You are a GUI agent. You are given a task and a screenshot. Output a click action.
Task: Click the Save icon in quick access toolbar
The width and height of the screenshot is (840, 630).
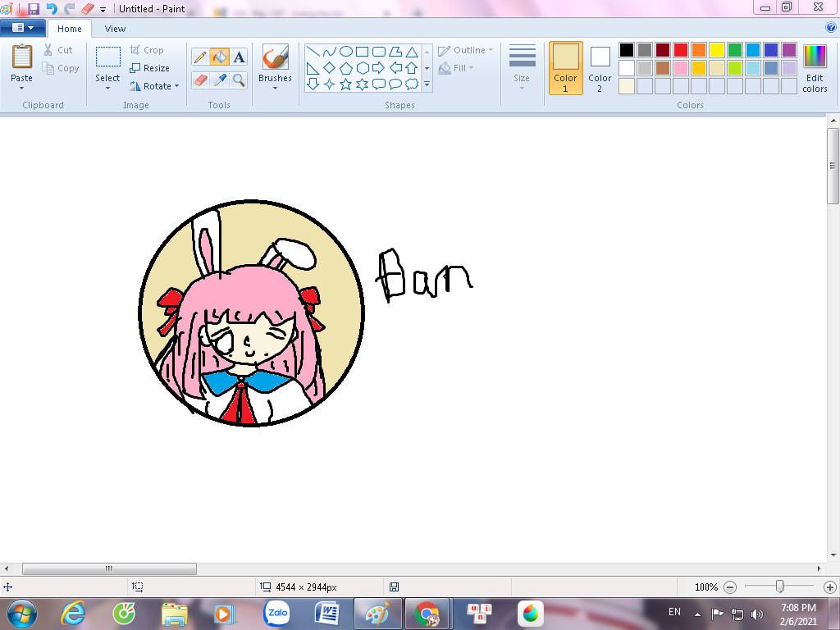(x=33, y=8)
